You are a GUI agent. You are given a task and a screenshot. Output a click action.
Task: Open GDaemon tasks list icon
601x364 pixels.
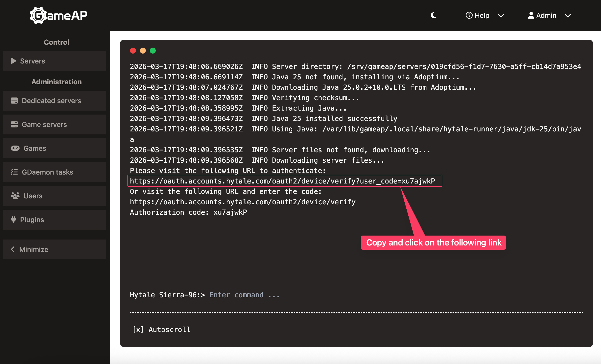coord(14,172)
